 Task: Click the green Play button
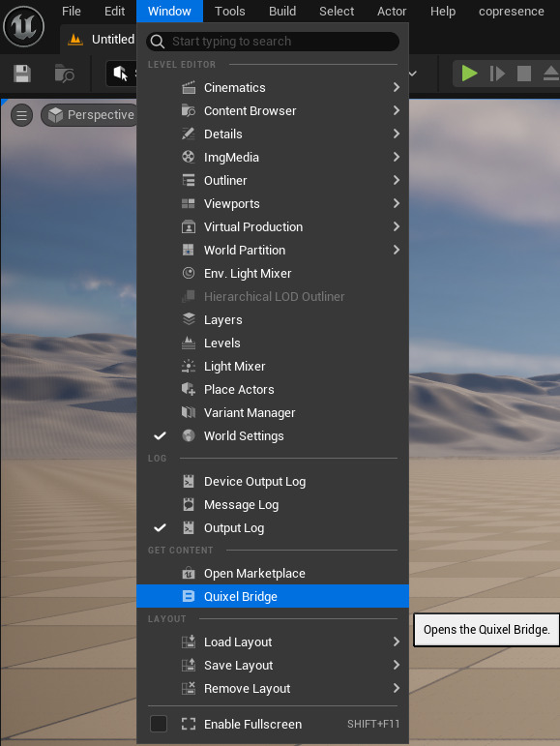[469, 74]
